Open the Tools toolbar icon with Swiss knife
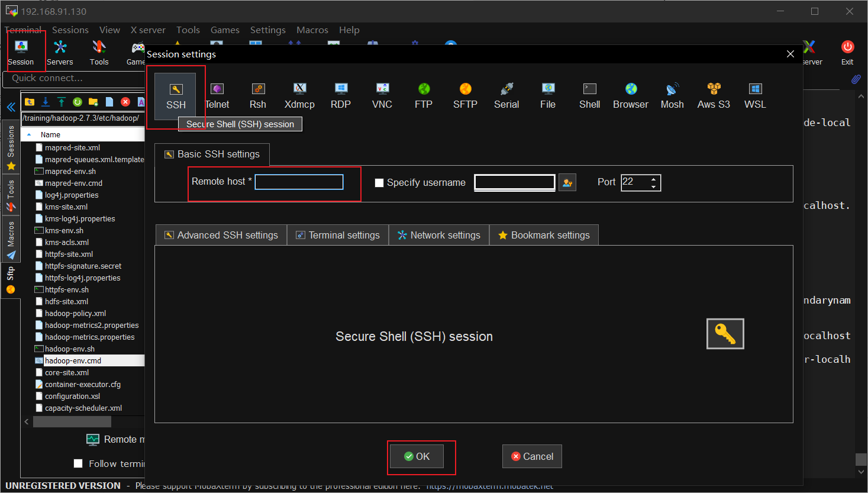Image resolution: width=868 pixels, height=493 pixels. pos(99,52)
